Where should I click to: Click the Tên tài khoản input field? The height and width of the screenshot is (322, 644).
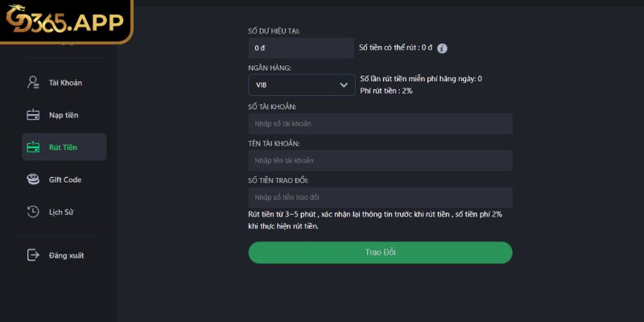click(380, 160)
